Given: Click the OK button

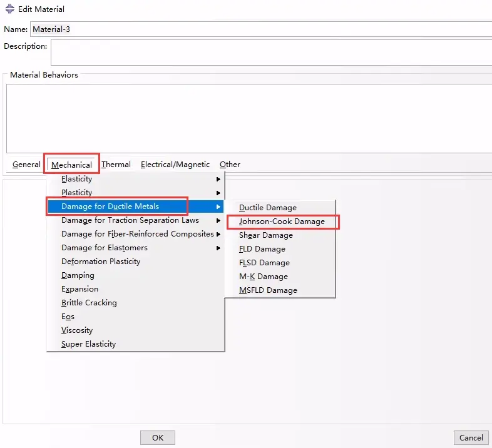Looking at the screenshot, I should [158, 437].
